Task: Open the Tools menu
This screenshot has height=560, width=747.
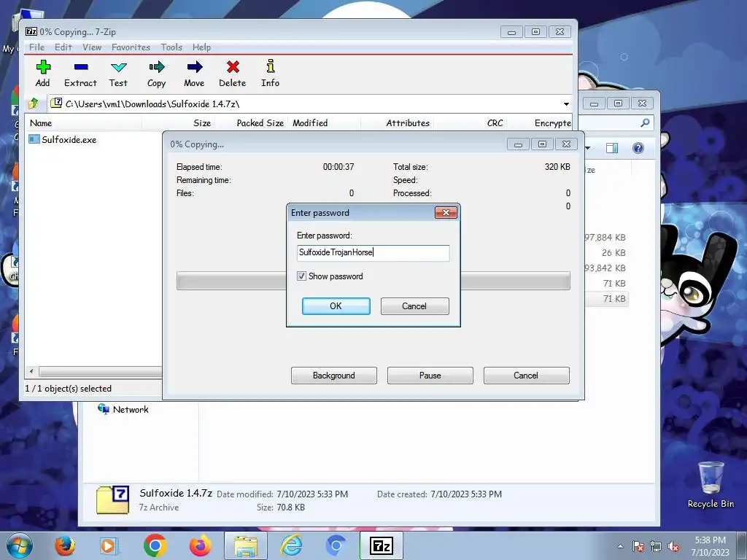Action: click(171, 47)
